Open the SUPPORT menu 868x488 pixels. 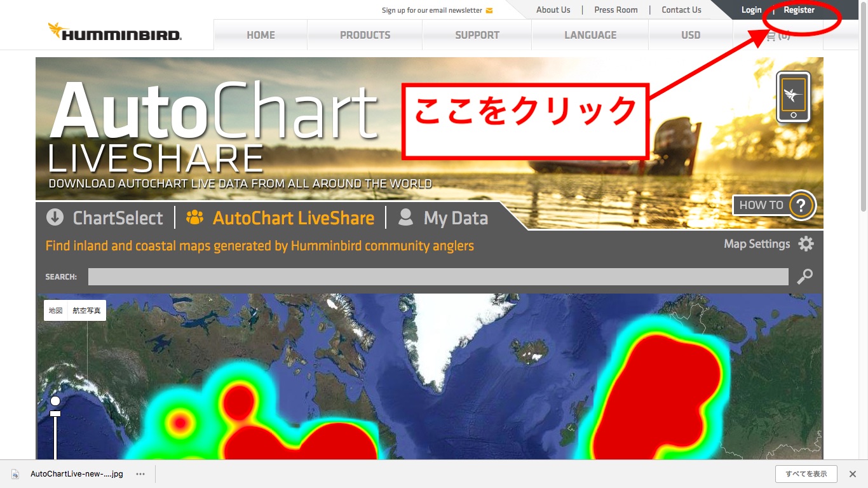(477, 35)
